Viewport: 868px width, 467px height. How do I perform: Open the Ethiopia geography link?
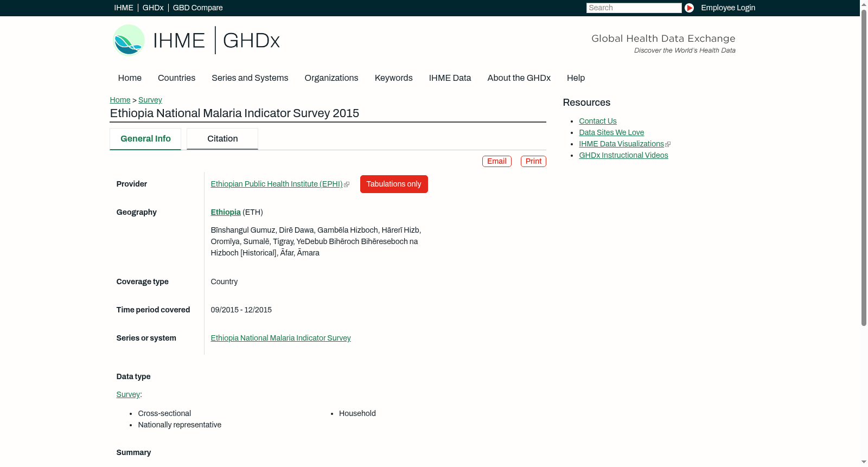coord(226,212)
